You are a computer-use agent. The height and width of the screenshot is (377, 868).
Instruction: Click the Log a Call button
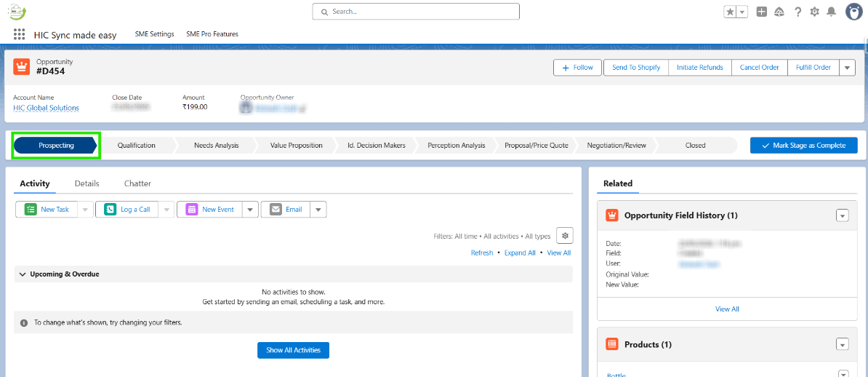(127, 210)
